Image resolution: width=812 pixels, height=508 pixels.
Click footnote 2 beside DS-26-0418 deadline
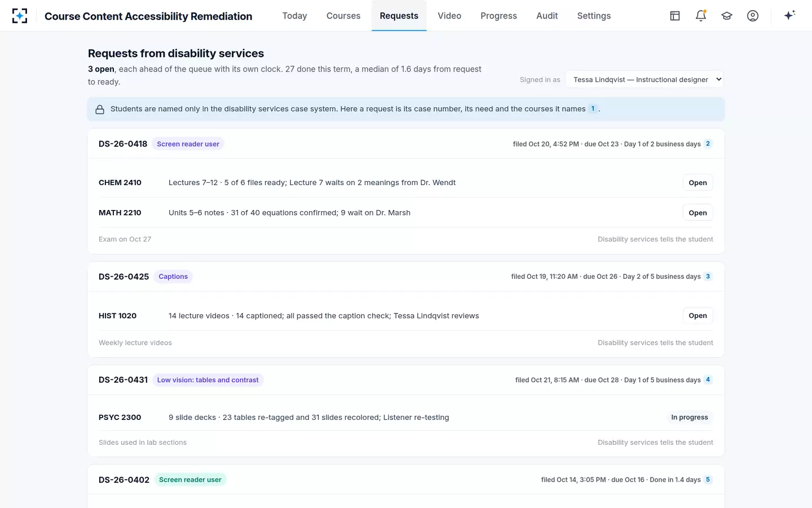click(x=708, y=144)
